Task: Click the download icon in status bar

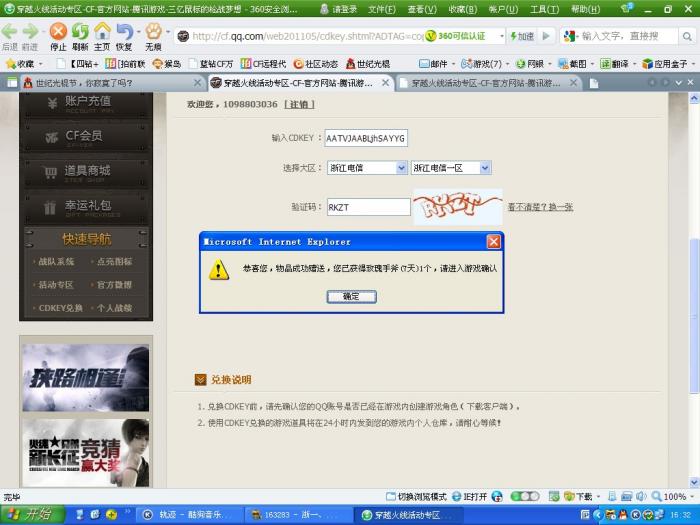Action: pos(578,496)
